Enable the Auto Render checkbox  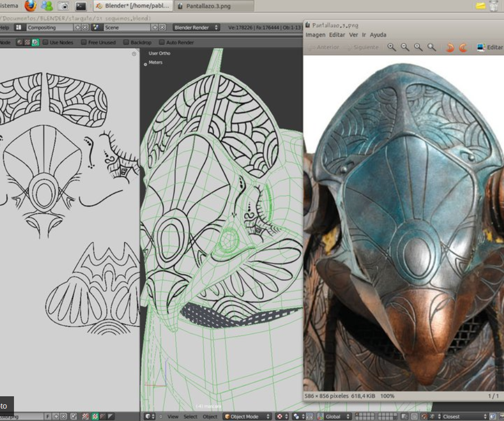[x=162, y=42]
